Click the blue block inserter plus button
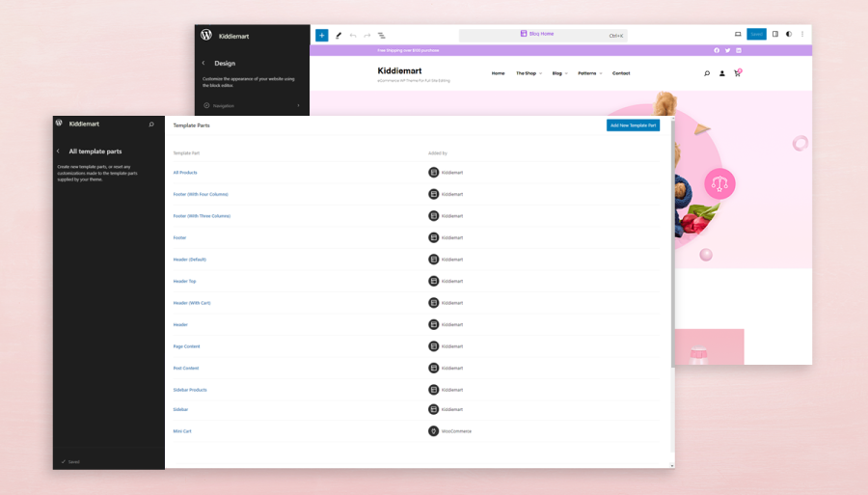This screenshot has height=495, width=868. 321,36
